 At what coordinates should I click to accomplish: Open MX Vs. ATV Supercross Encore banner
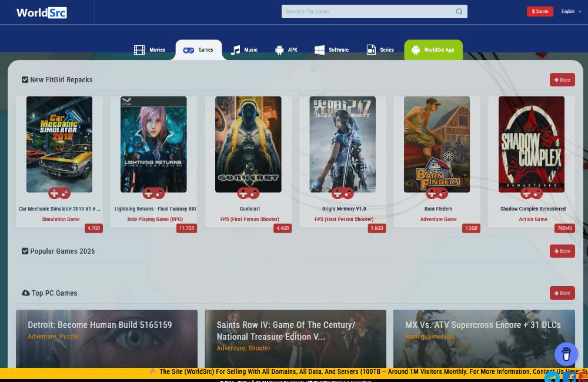[484, 339]
